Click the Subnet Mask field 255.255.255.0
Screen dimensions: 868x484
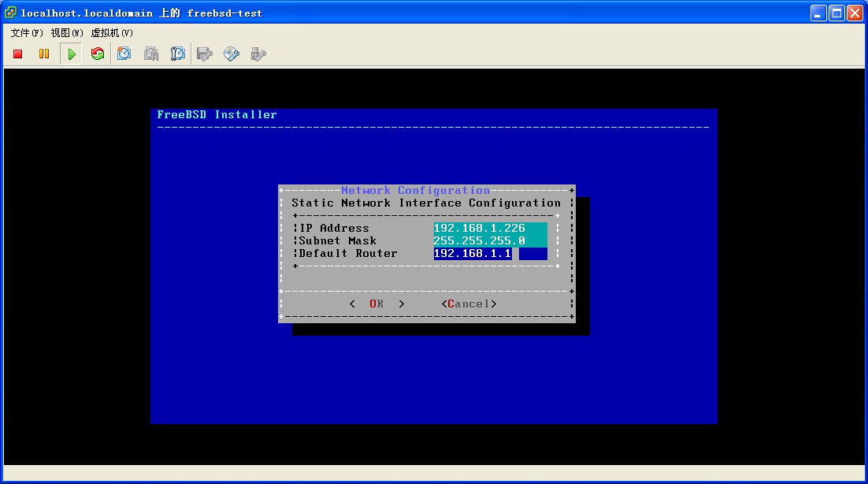point(489,241)
